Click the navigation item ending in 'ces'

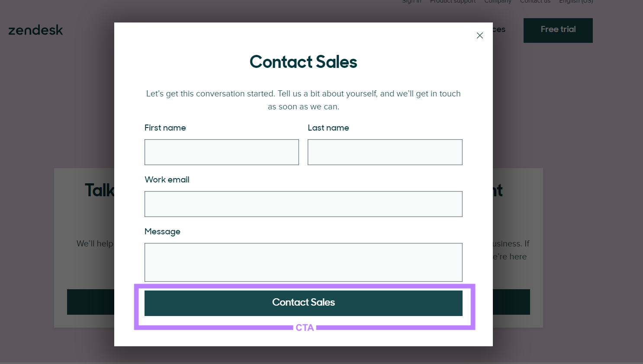click(x=498, y=29)
